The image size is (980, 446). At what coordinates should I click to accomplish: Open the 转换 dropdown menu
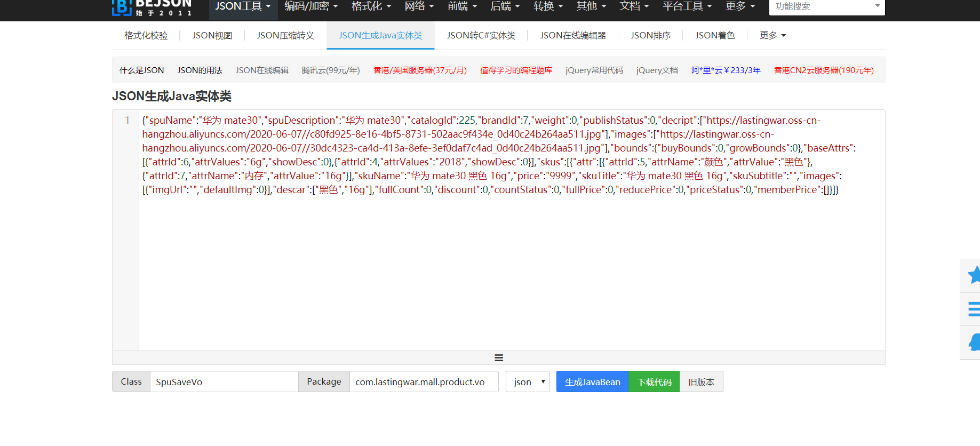pos(548,6)
